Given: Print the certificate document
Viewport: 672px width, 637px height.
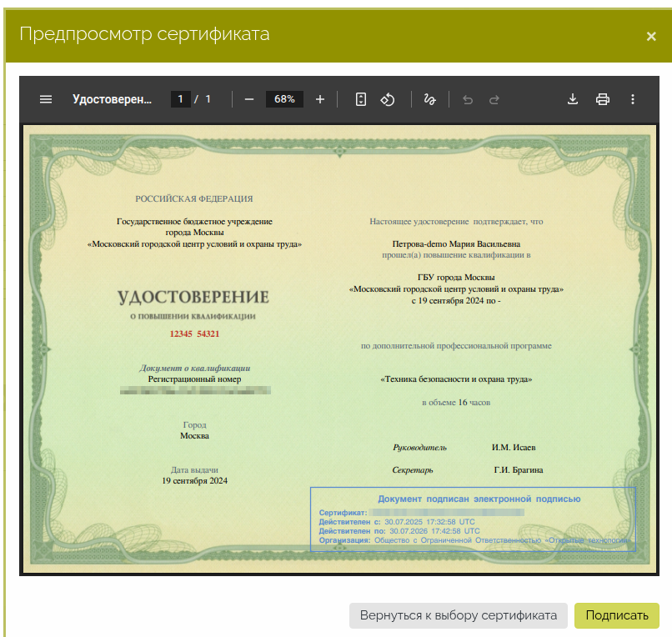Looking at the screenshot, I should (603, 99).
